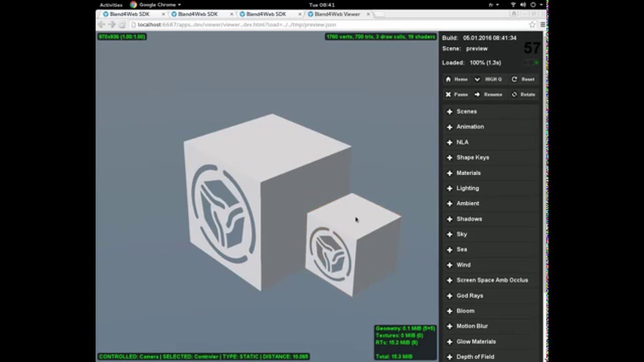Viewport: 644px width, 362px height.
Task: Expand the Depth of Field section
Action: tap(491, 356)
